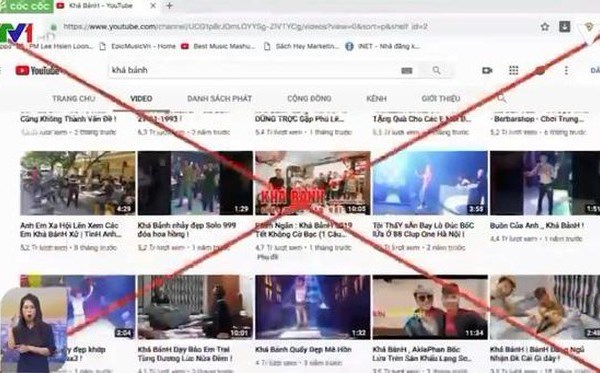Open the iNET - Nhà đăng k... bookmark

click(383, 46)
